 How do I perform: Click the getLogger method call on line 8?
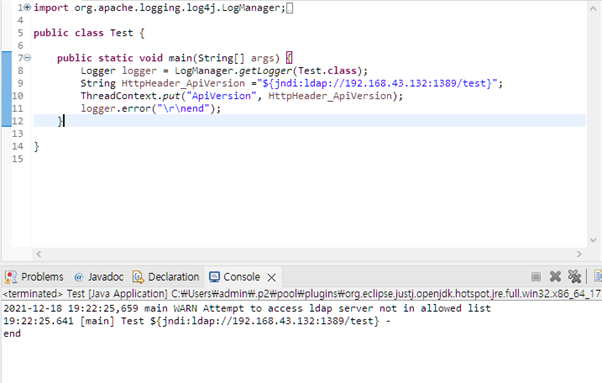[265, 71]
